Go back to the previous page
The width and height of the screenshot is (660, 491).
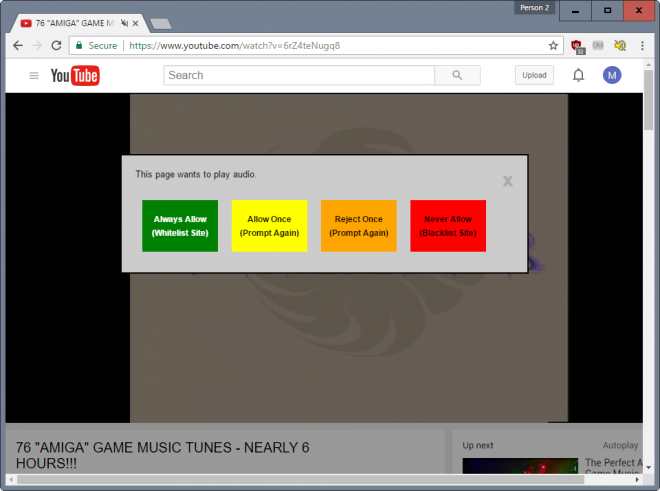18,45
